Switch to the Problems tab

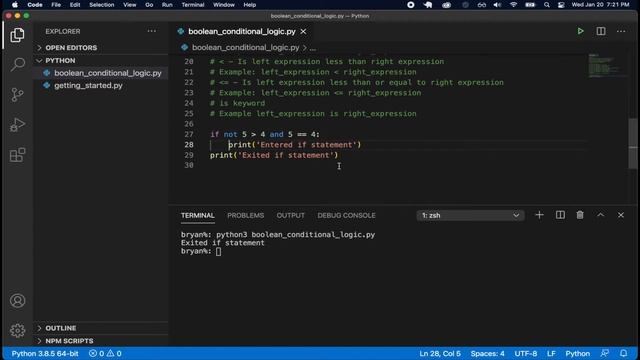click(245, 216)
